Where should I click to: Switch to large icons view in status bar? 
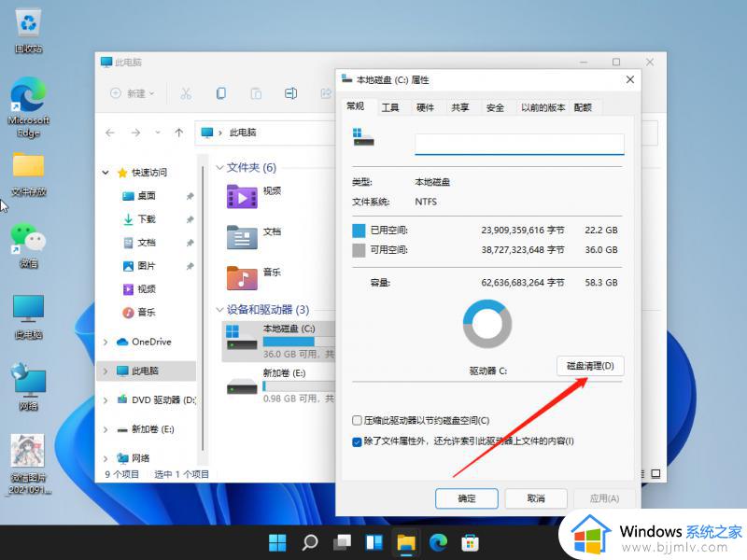(656, 474)
